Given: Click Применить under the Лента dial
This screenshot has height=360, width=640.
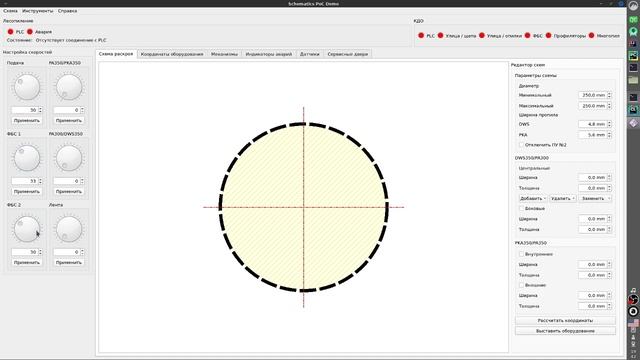Looking at the screenshot, I should click(x=69, y=262).
